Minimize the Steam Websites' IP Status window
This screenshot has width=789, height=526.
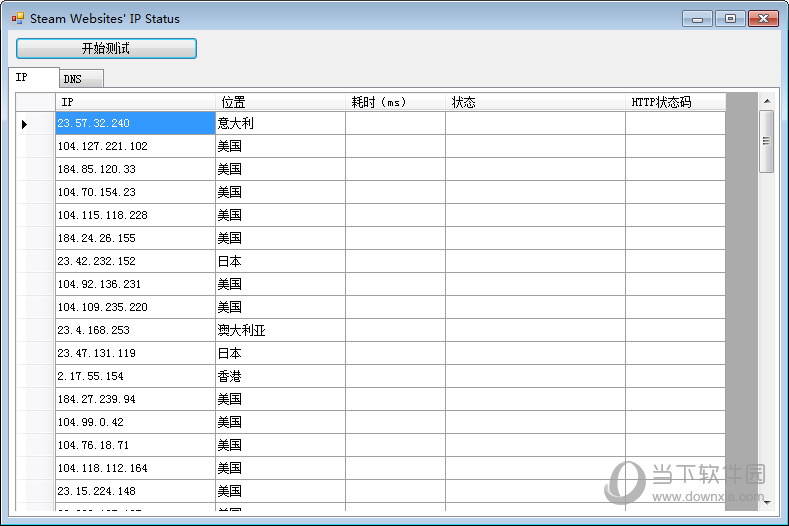coord(697,19)
